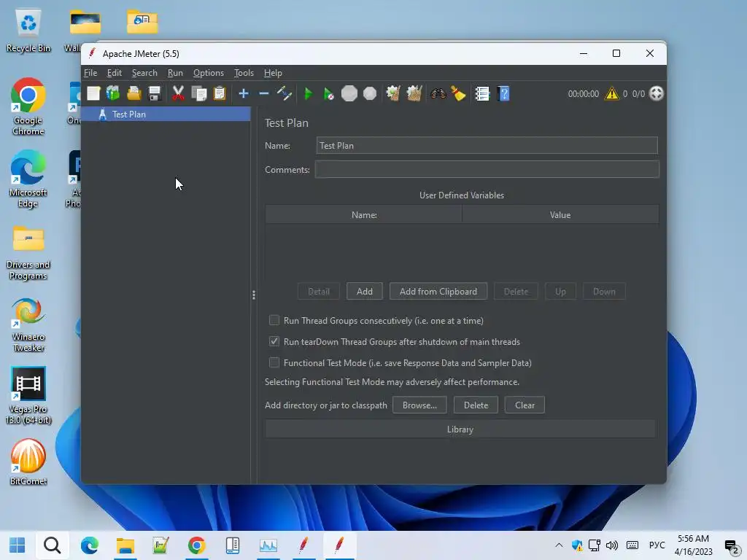Click the Toggle enable/disable icon

(285, 93)
